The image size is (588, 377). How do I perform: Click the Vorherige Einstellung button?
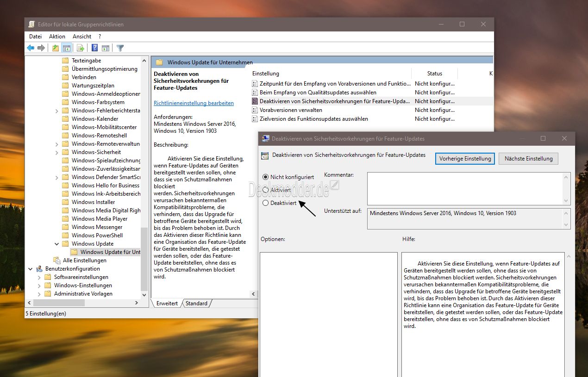tap(465, 159)
